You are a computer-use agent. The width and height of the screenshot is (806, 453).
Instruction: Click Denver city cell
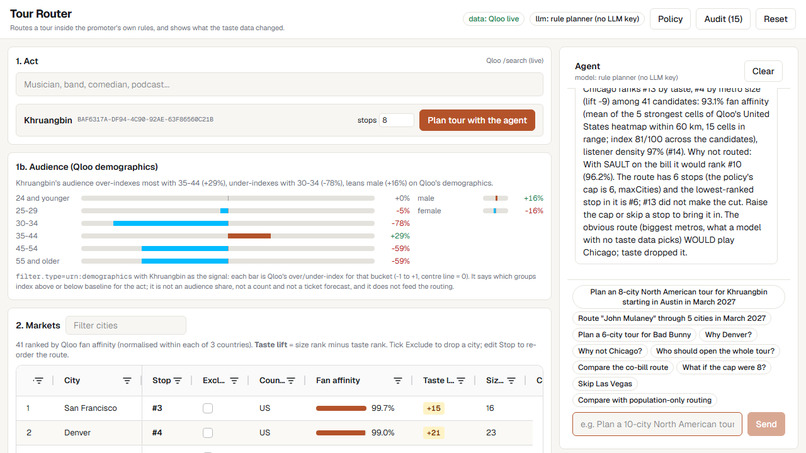pyautogui.click(x=77, y=433)
